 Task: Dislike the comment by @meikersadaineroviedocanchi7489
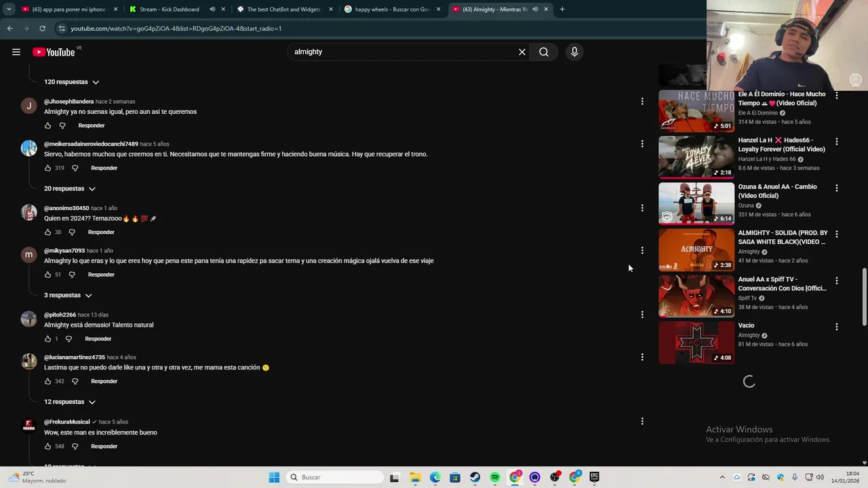coord(75,168)
